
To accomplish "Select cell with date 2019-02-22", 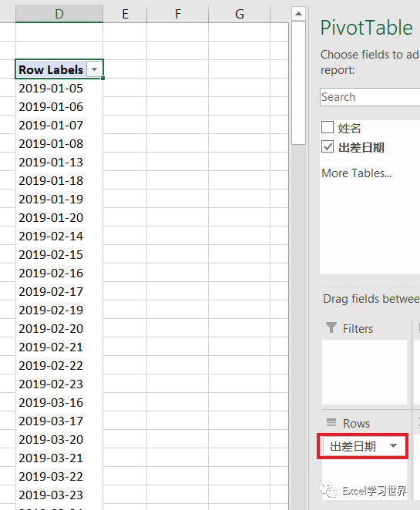I will pyautogui.click(x=59, y=366).
